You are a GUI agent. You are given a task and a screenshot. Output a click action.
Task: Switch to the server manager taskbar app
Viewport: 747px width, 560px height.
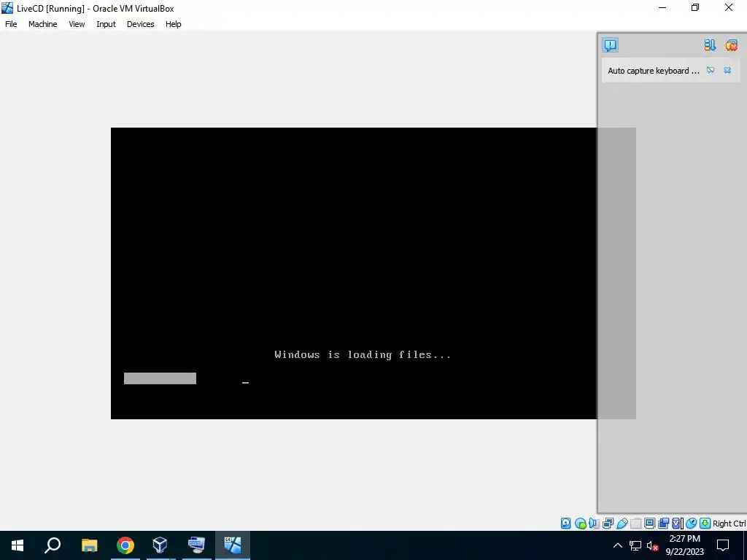click(196, 545)
